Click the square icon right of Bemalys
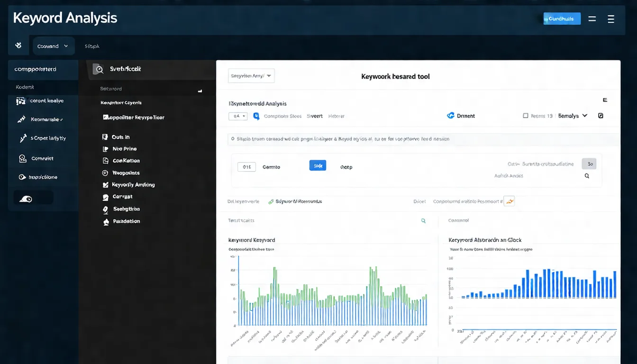Viewport: 637px width, 364px height. tap(601, 116)
